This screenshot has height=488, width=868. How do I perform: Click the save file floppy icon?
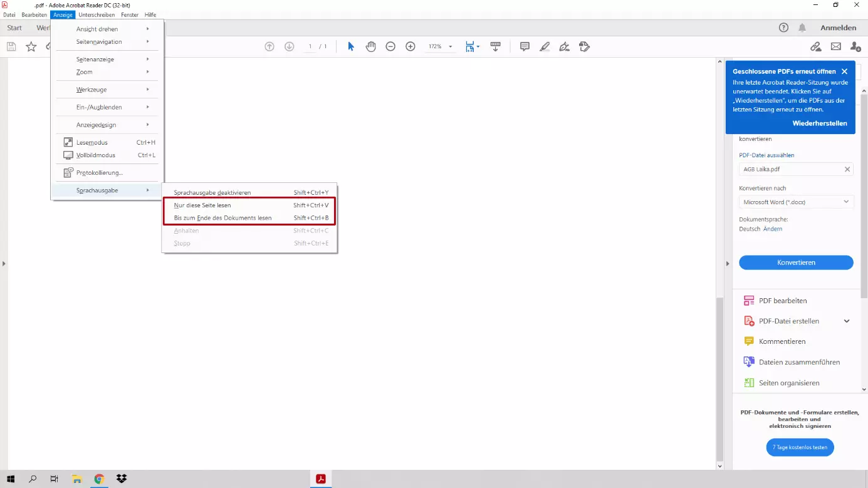pyautogui.click(x=11, y=46)
